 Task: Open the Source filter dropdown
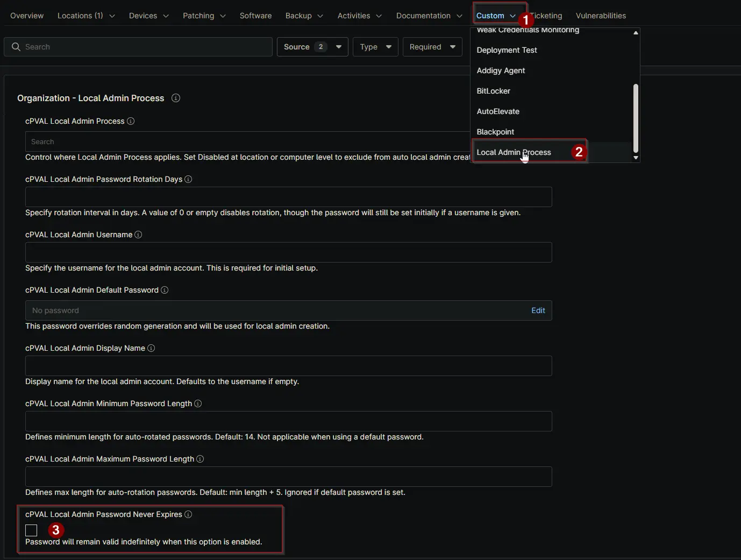312,47
